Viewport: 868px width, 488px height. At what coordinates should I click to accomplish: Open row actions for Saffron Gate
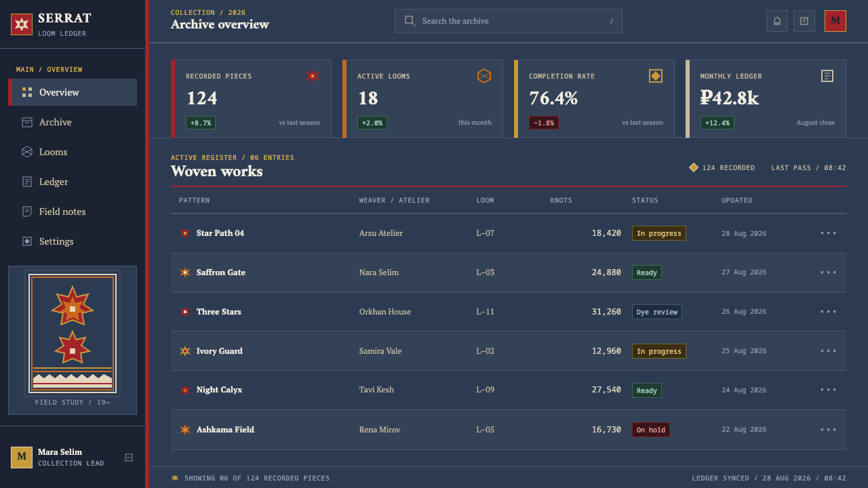click(x=829, y=272)
